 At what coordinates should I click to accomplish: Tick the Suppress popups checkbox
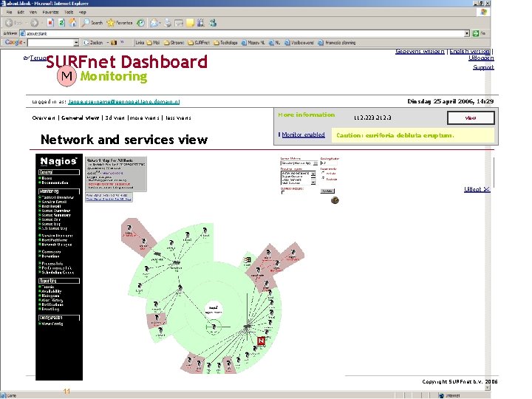click(283, 193)
